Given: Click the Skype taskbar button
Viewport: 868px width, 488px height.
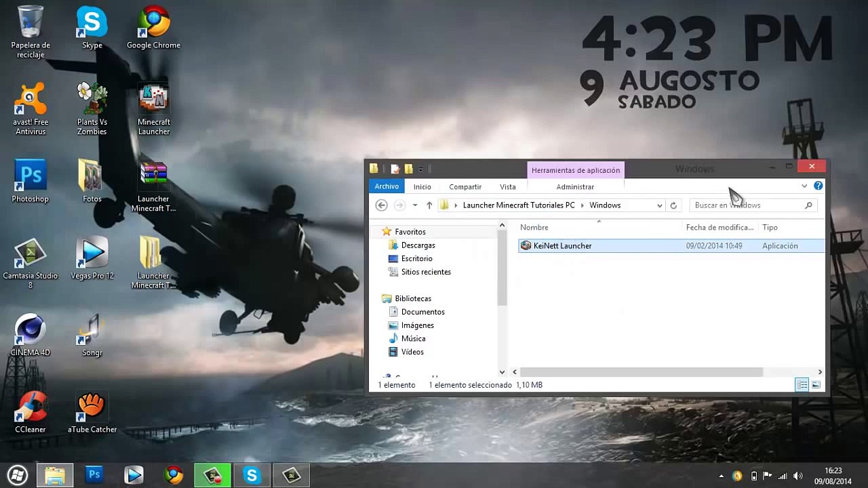Looking at the screenshot, I should point(252,475).
